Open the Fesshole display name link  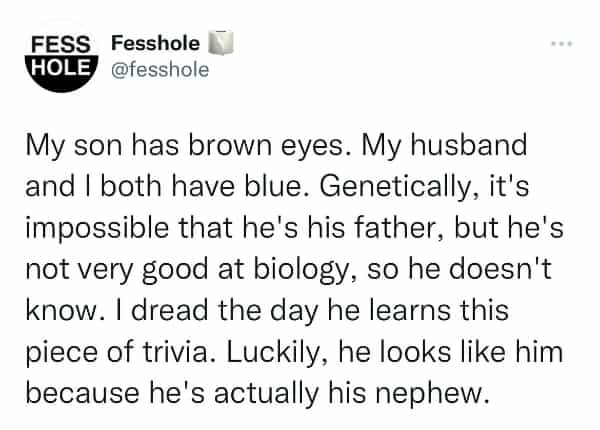(x=155, y=45)
